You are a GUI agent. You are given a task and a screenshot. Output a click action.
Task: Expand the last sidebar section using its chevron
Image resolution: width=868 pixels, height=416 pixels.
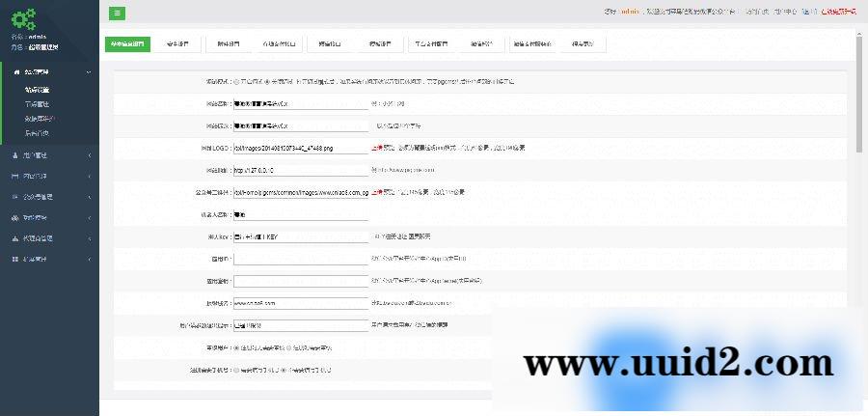90,259
